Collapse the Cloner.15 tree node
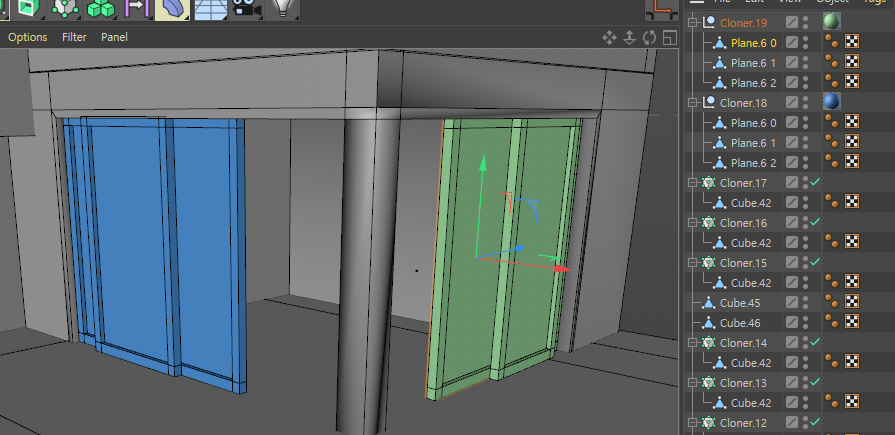Screen dimensions: 895x435 tap(694, 263)
